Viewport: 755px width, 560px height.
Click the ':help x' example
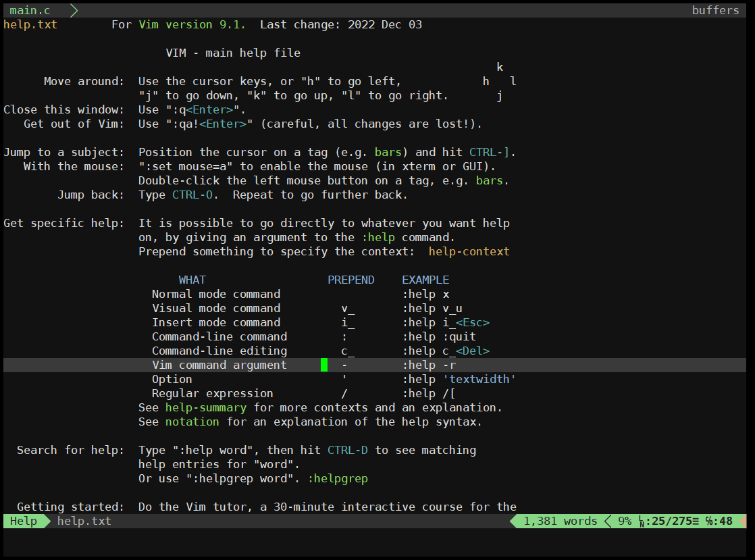(425, 295)
